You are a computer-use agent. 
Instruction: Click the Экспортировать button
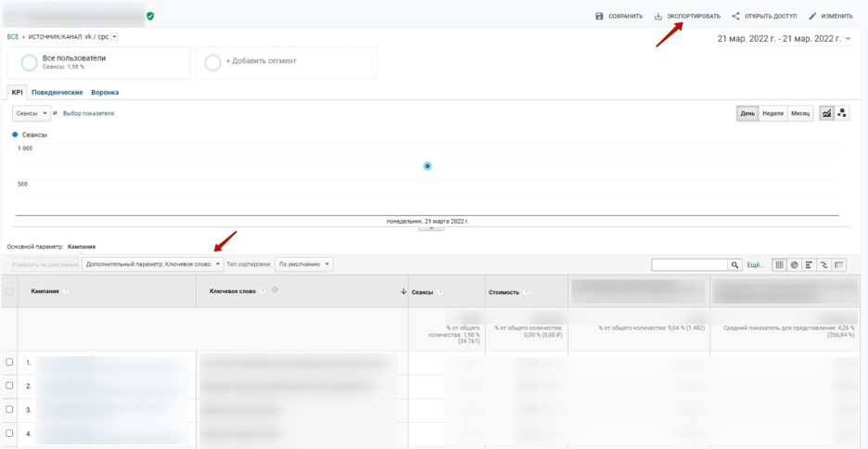[687, 16]
